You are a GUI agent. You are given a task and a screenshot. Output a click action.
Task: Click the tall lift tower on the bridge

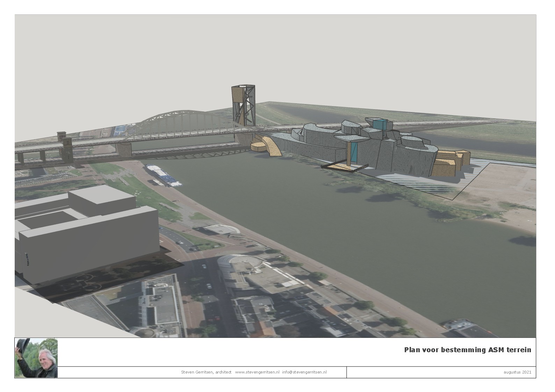point(244,106)
